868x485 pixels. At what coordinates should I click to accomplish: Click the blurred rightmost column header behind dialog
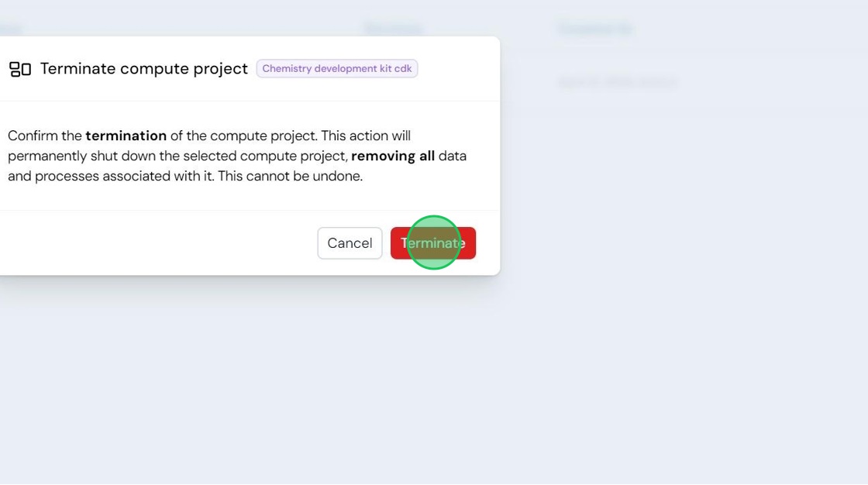(596, 29)
